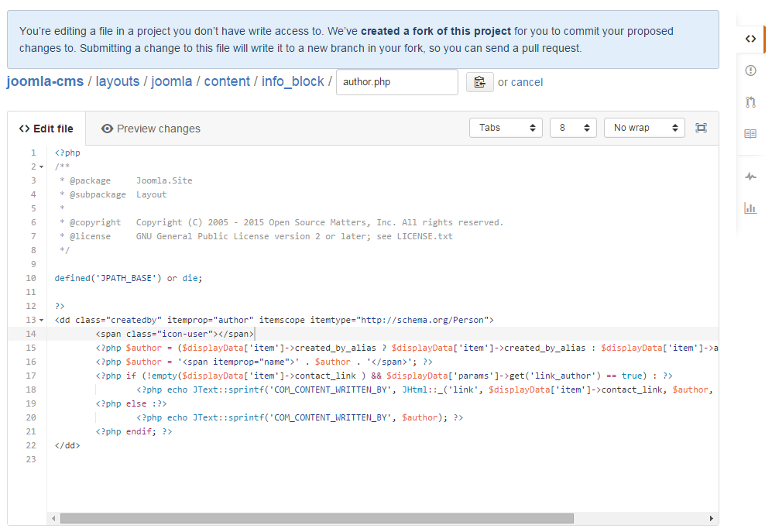Go to the joomla-cms repository link
This screenshot has width=772, height=532.
coord(44,81)
